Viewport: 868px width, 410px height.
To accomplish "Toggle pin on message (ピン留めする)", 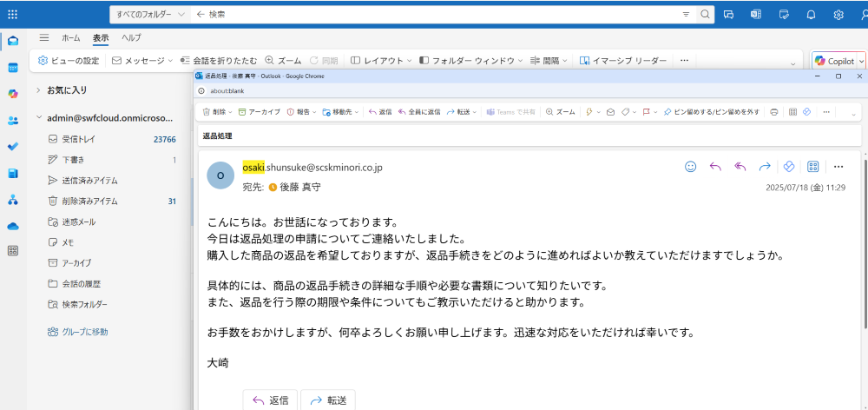I will [711, 112].
